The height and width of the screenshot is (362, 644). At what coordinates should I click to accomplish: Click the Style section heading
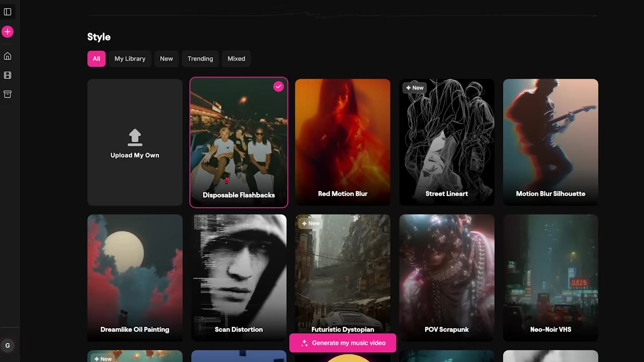[99, 37]
